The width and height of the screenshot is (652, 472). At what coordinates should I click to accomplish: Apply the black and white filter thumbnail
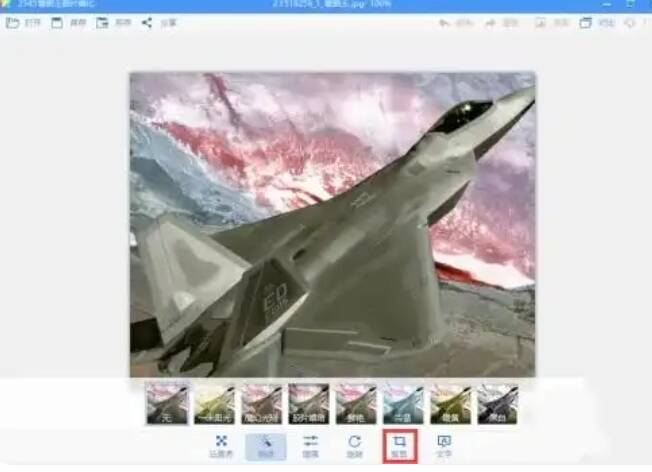tap(497, 403)
